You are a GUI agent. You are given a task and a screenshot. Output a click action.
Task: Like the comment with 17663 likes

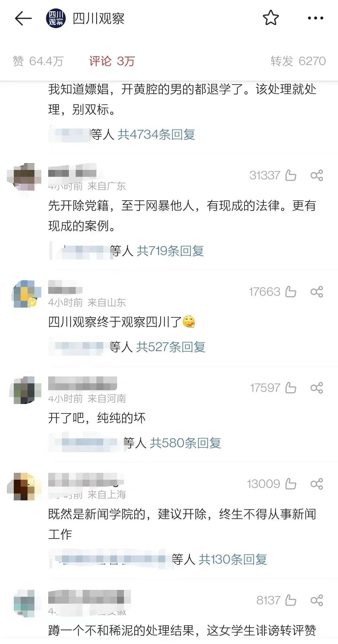click(291, 292)
